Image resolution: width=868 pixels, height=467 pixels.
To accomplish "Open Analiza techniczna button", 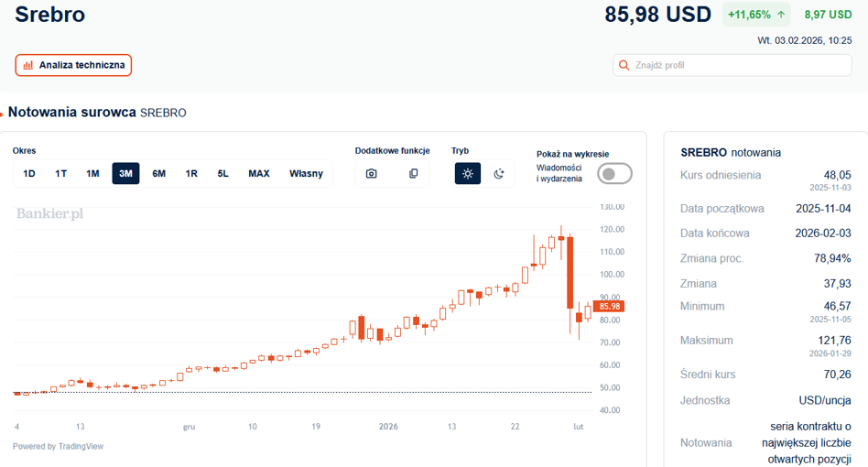I will (x=73, y=65).
